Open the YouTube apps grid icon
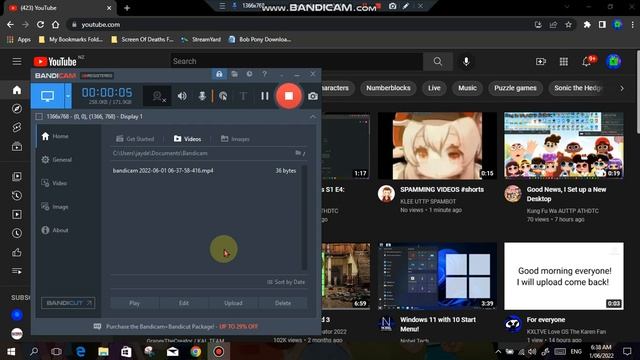 564,61
